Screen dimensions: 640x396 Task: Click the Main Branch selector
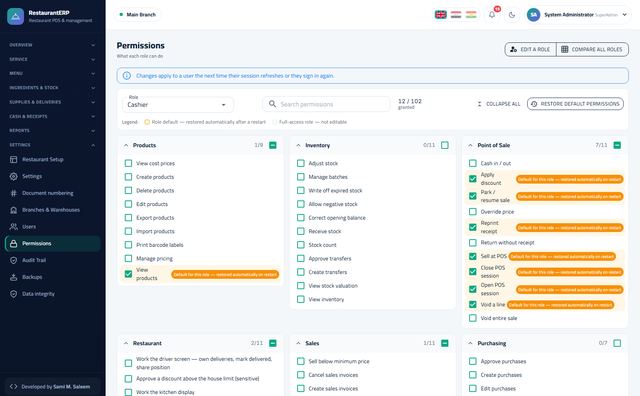pyautogui.click(x=137, y=15)
